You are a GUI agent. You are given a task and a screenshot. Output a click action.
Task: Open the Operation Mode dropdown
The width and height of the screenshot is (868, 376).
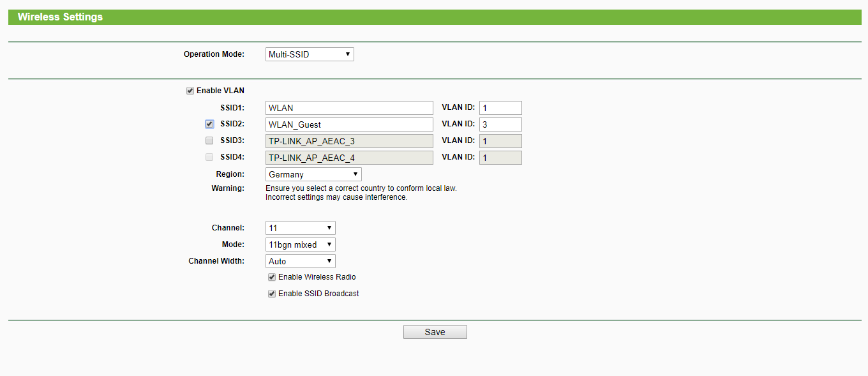coord(310,54)
